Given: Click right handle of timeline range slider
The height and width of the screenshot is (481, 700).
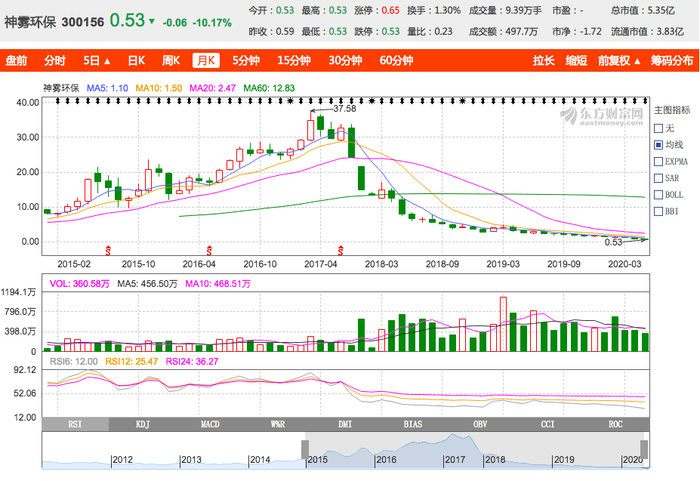Looking at the screenshot, I should 644,449.
